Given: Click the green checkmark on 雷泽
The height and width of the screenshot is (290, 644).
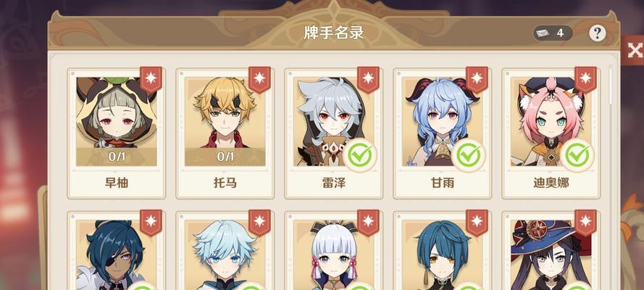Looking at the screenshot, I should click(x=360, y=155).
